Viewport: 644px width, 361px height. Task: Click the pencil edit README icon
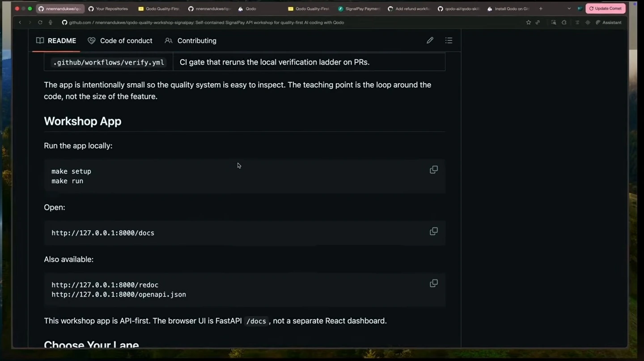pyautogui.click(x=430, y=41)
